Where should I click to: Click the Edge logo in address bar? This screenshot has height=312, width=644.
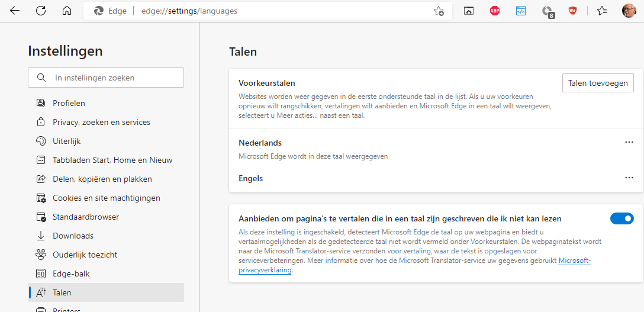[99, 11]
